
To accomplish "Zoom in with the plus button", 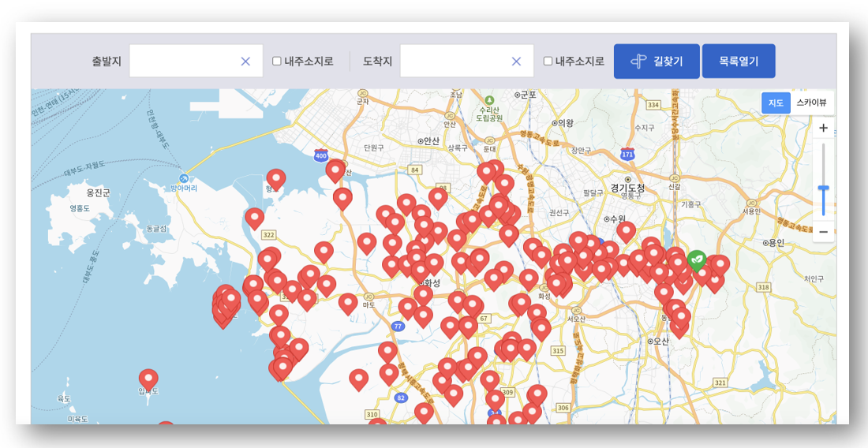I will (x=823, y=129).
